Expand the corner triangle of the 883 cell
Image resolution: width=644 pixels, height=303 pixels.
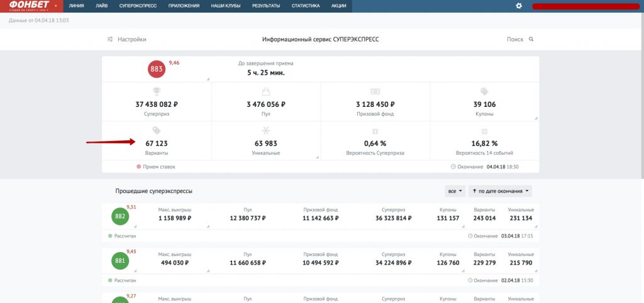[208, 79]
